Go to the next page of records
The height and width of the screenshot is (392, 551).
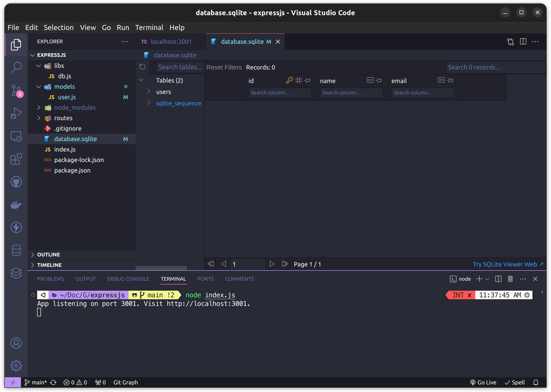[272, 264]
